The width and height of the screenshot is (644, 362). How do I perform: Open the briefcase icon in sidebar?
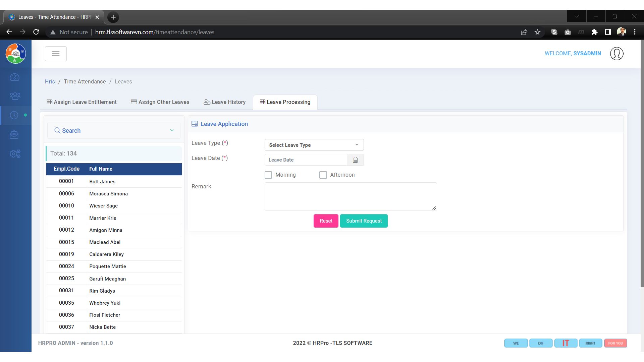(14, 135)
